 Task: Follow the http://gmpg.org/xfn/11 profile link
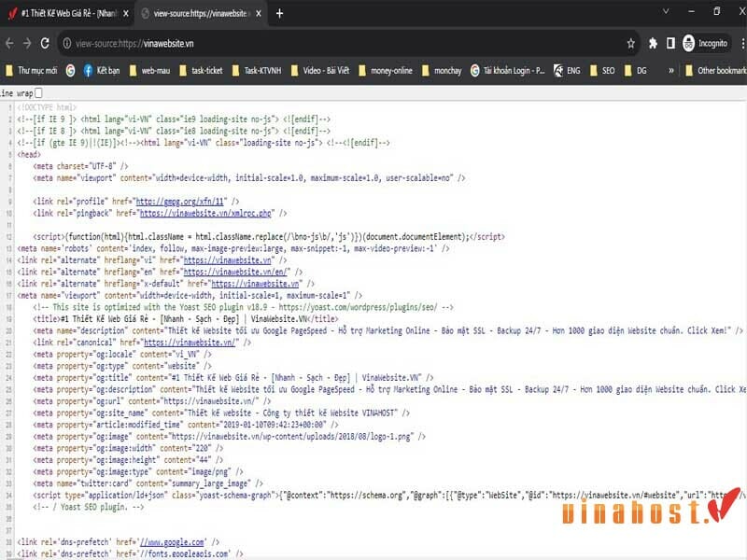[x=181, y=202]
